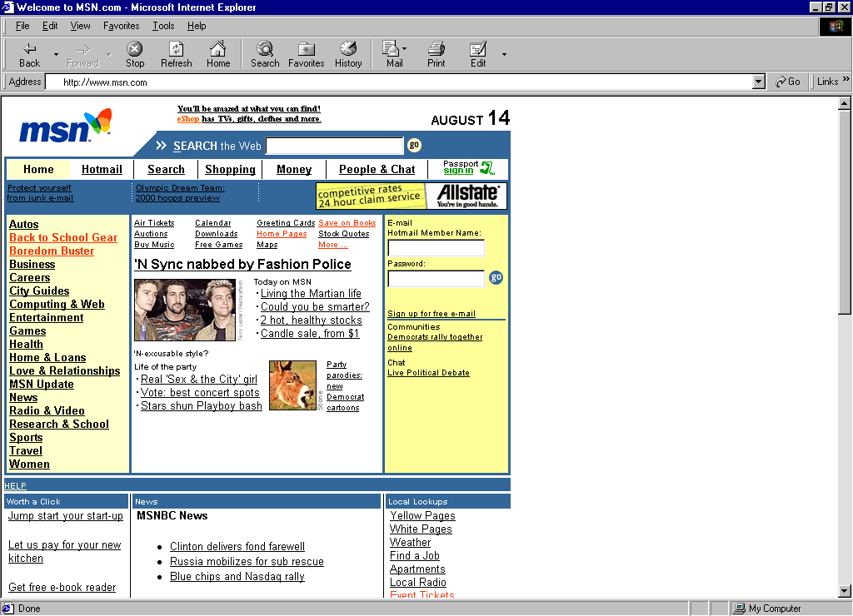Viewport: 853px width, 616px height.
Task: Click the Back toolbar button
Action: tap(29, 55)
